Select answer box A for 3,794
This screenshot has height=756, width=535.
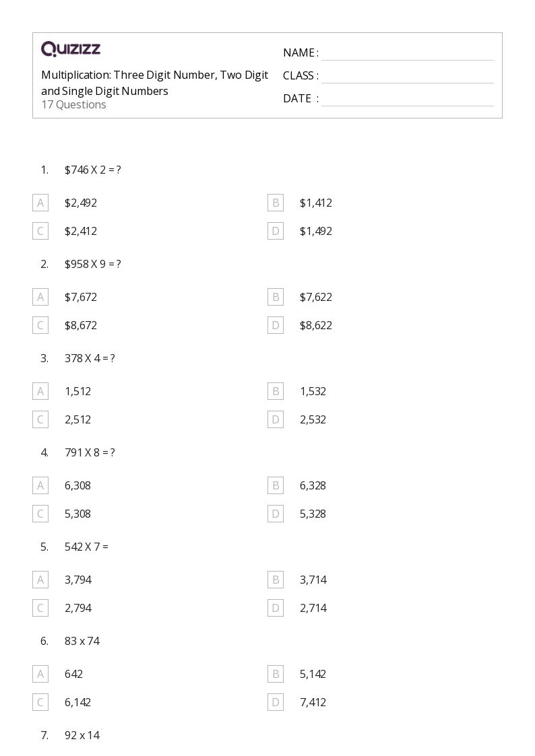tap(40, 580)
